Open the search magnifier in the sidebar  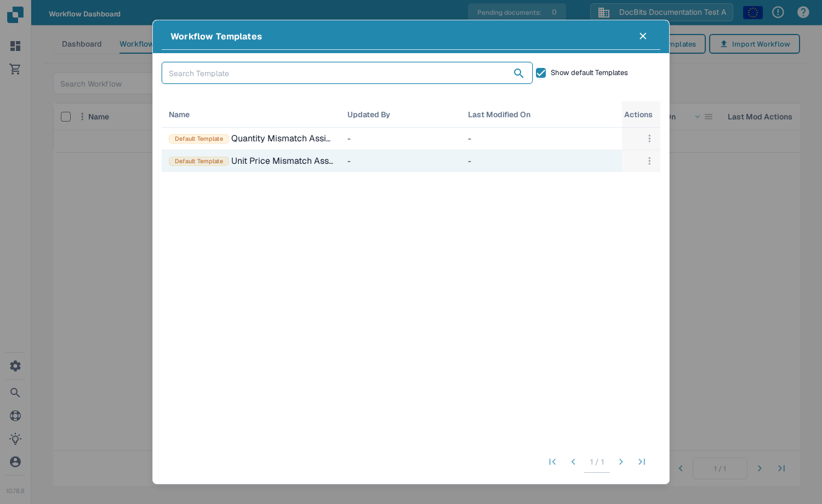coord(15,393)
